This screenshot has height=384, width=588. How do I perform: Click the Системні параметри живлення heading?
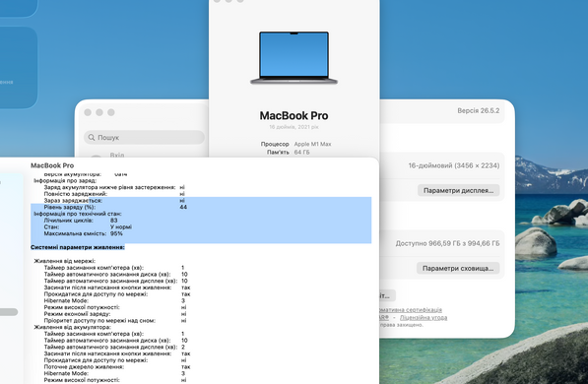coord(78,247)
